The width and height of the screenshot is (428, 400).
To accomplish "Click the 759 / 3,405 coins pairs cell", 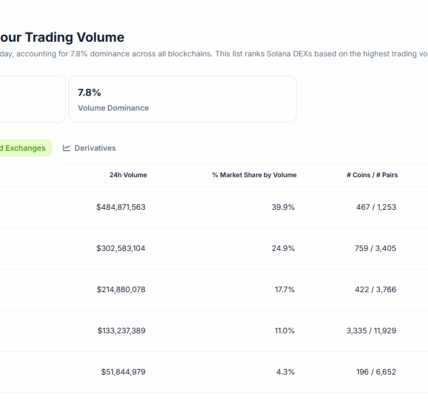I will (376, 248).
